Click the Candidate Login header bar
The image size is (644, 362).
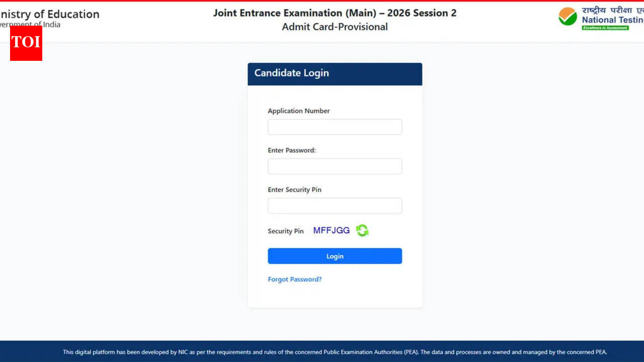pyautogui.click(x=335, y=73)
